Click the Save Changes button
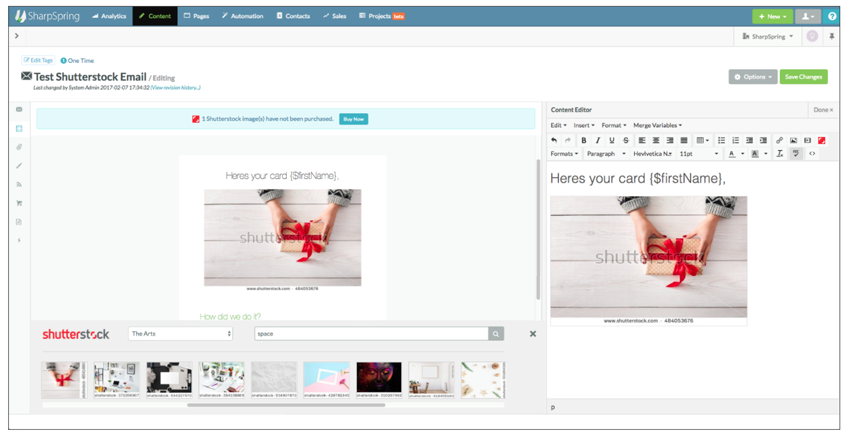The height and width of the screenshot is (438, 850). 804,77
